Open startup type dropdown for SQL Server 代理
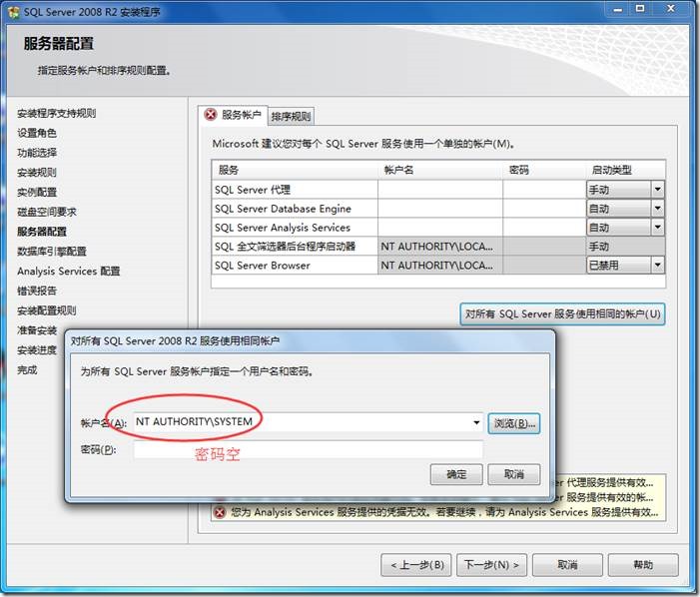Viewport: 700px width, 597px height. (658, 190)
